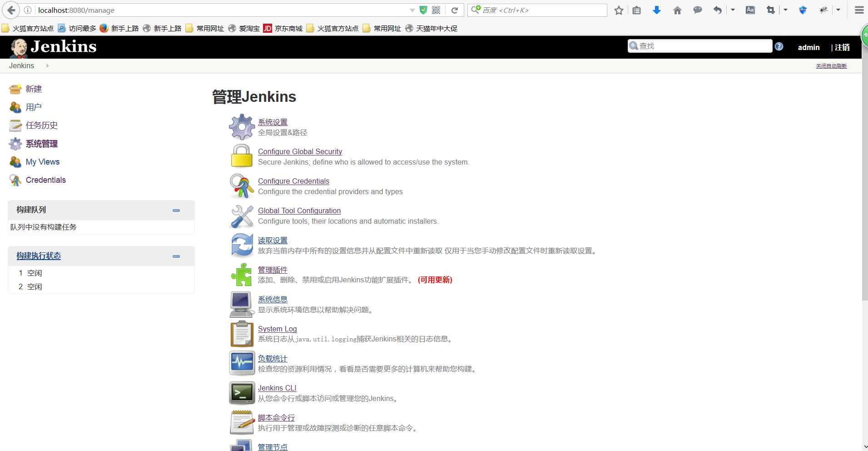Click the browser back arrow button
Viewport: 868px width, 451px height.
[x=11, y=10]
